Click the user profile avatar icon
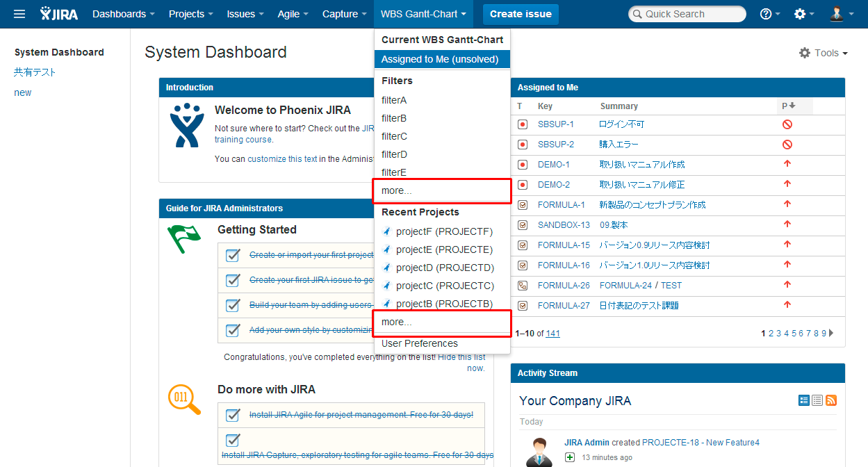Screen dimensions: 868x467 point(837,14)
